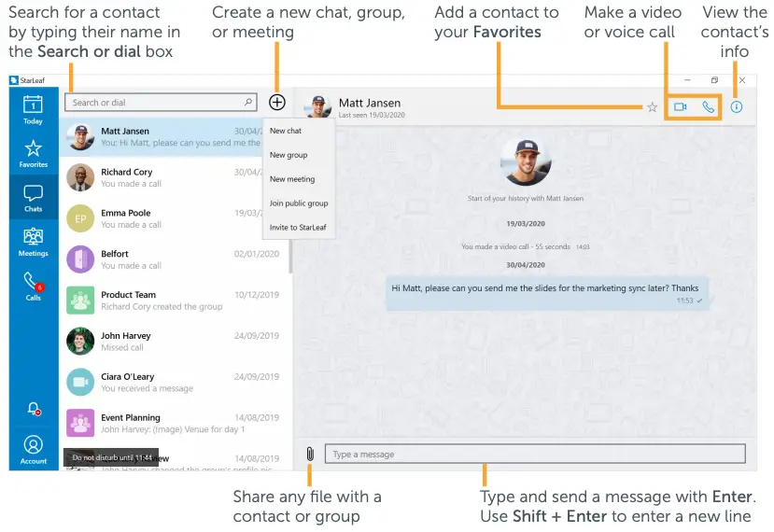Switch to the Chats section
The image size is (774, 532).
coord(33,198)
